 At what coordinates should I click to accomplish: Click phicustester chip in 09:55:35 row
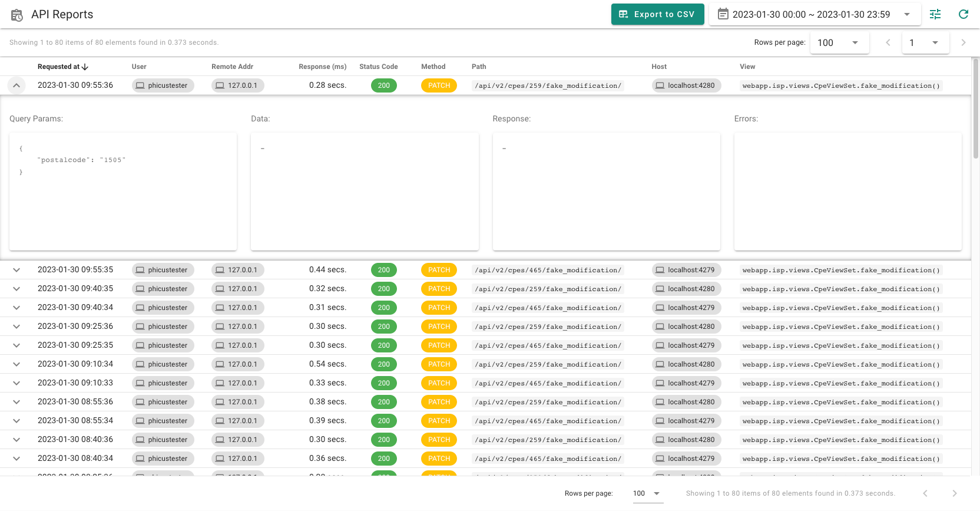point(163,270)
